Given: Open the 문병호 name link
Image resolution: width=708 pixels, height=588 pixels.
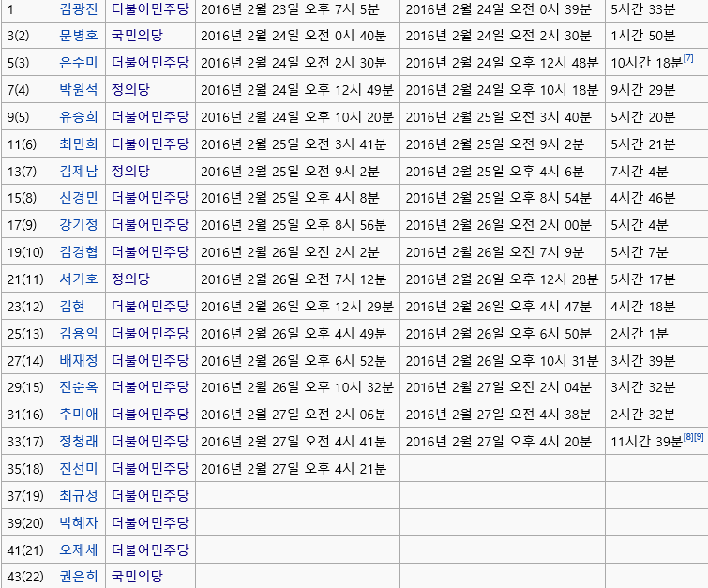Looking at the screenshot, I should click(x=79, y=36).
